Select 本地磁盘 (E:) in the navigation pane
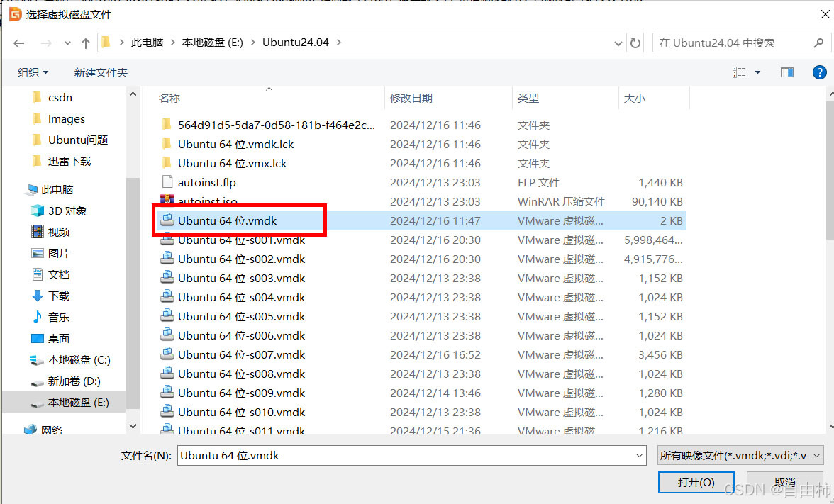Viewport: 834px width, 504px height. 78,403
